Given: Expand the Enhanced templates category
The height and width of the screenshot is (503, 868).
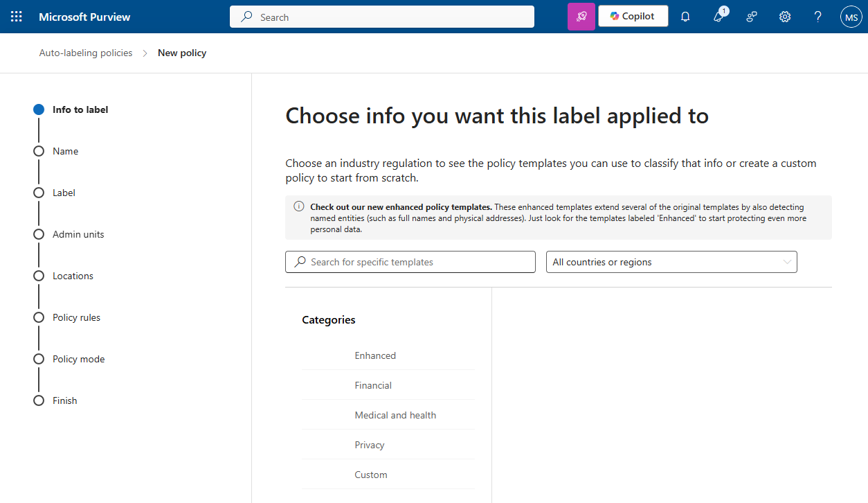Looking at the screenshot, I should [375, 355].
